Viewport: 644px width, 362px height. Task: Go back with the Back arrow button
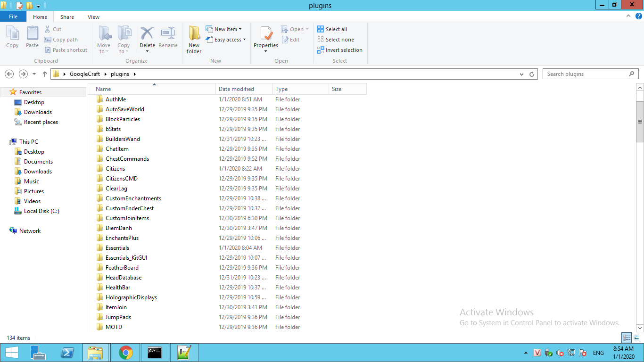9,74
